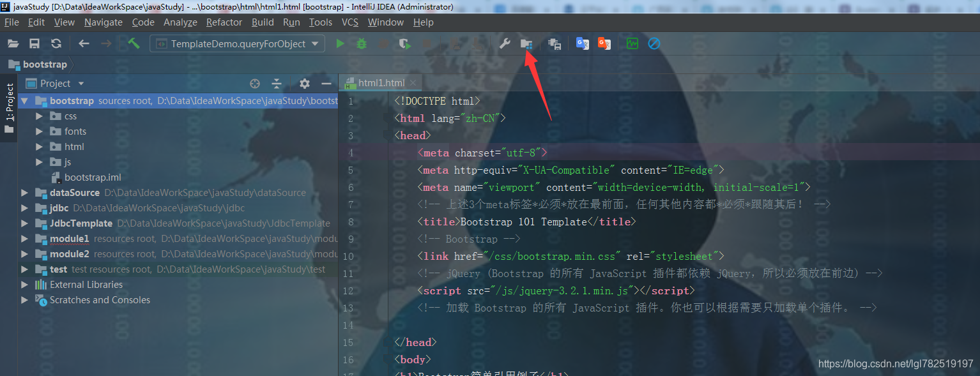
Task: Open the VCS menu
Action: (x=350, y=22)
